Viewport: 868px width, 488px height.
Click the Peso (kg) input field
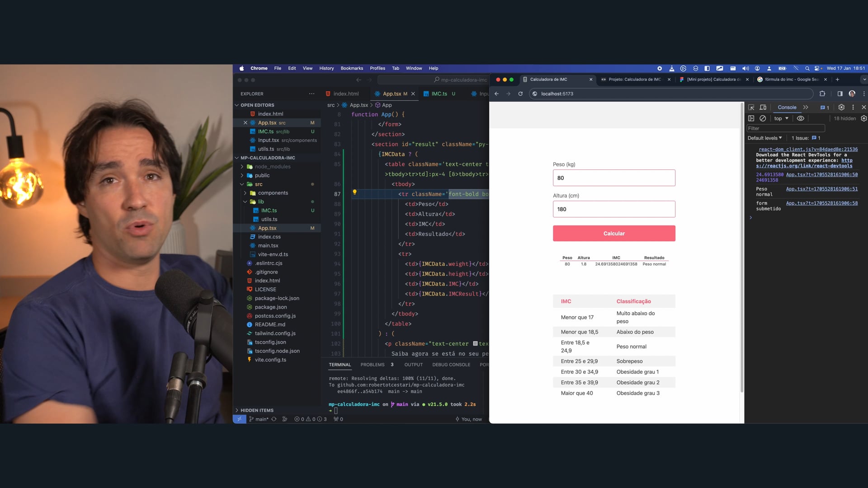pos(613,178)
